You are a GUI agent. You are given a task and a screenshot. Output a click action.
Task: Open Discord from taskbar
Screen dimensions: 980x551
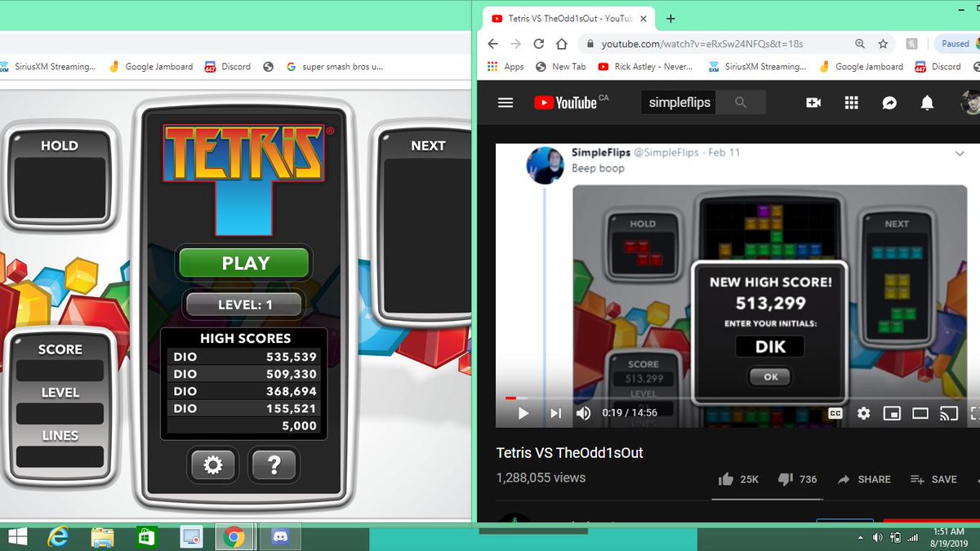[278, 537]
